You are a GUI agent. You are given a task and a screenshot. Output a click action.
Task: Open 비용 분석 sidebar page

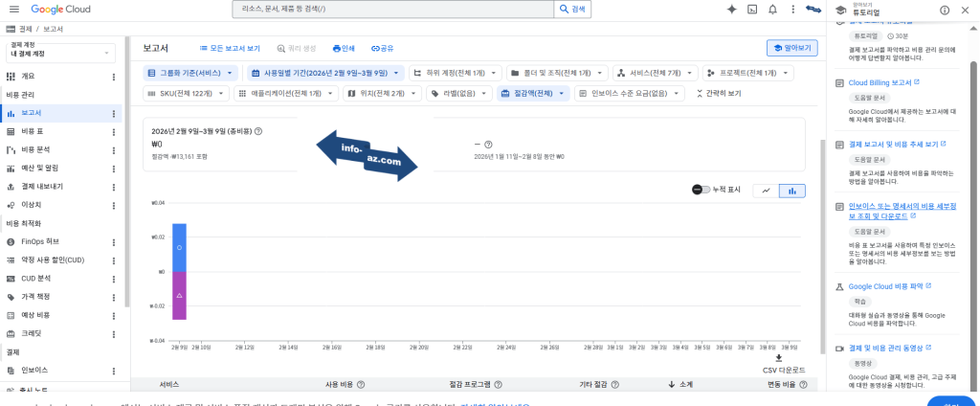(35, 150)
